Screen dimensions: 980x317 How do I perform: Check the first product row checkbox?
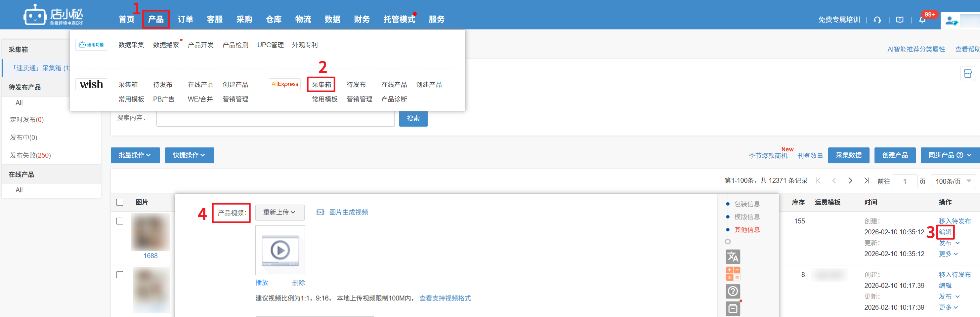120,221
